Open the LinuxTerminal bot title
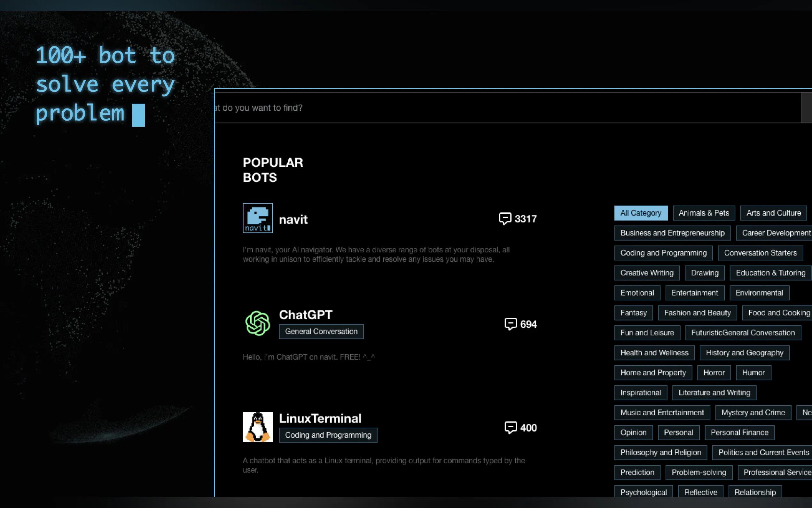This screenshot has width=812, height=508. 320,418
